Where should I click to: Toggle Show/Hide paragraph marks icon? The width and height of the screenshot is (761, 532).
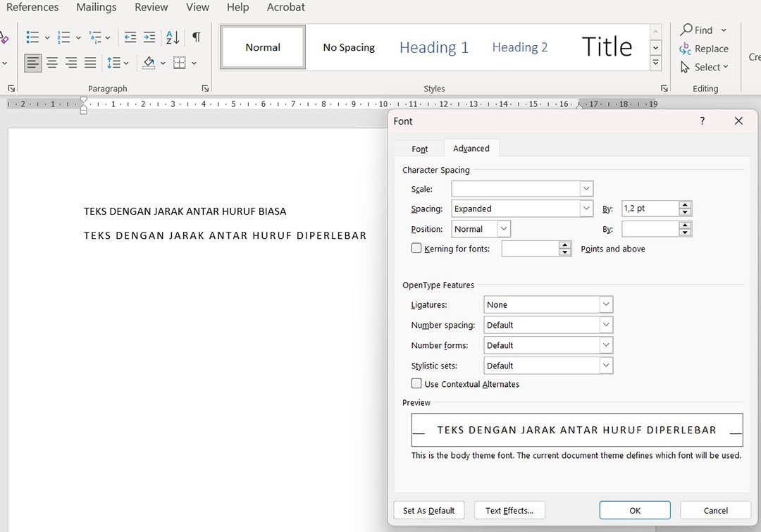(x=196, y=37)
